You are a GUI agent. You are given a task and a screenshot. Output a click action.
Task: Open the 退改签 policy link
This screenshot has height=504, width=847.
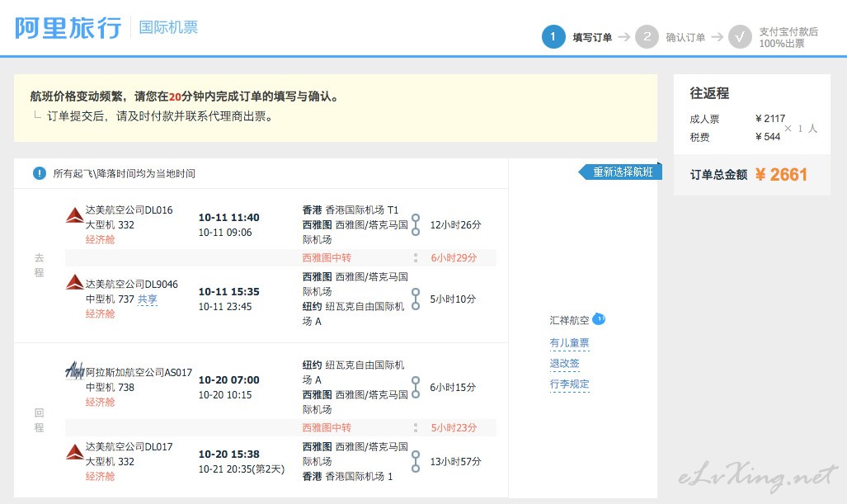point(564,364)
